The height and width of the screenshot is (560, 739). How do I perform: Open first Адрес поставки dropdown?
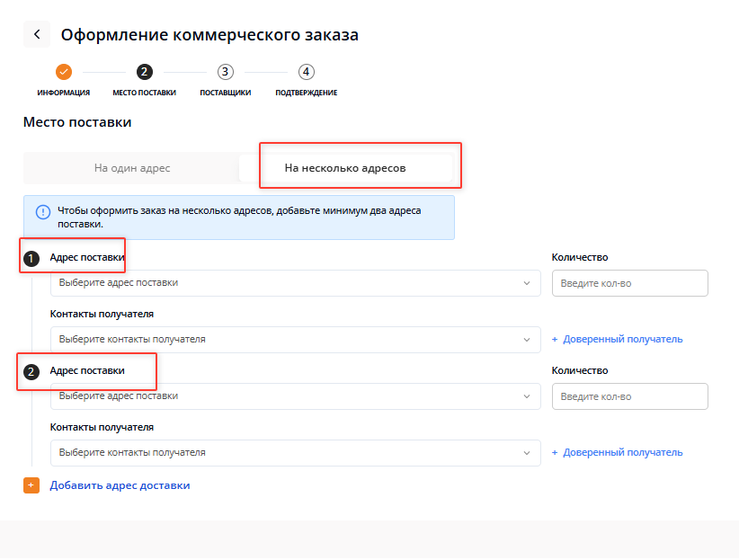pos(295,283)
